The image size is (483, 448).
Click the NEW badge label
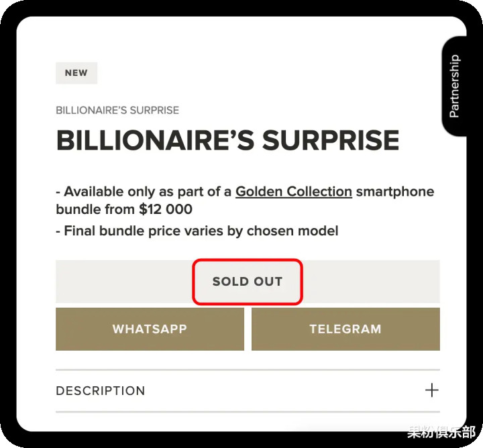(76, 73)
